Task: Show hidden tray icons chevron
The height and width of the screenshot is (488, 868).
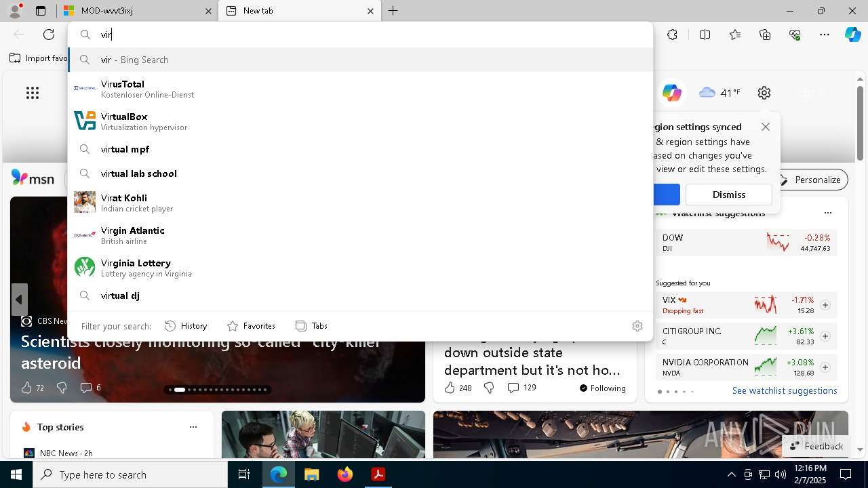Action: (x=731, y=474)
